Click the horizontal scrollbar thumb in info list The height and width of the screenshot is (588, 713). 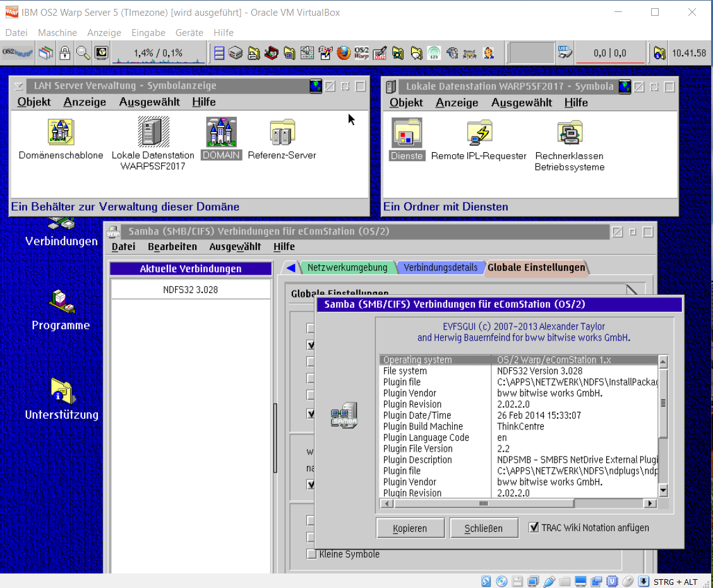pyautogui.click(x=484, y=503)
